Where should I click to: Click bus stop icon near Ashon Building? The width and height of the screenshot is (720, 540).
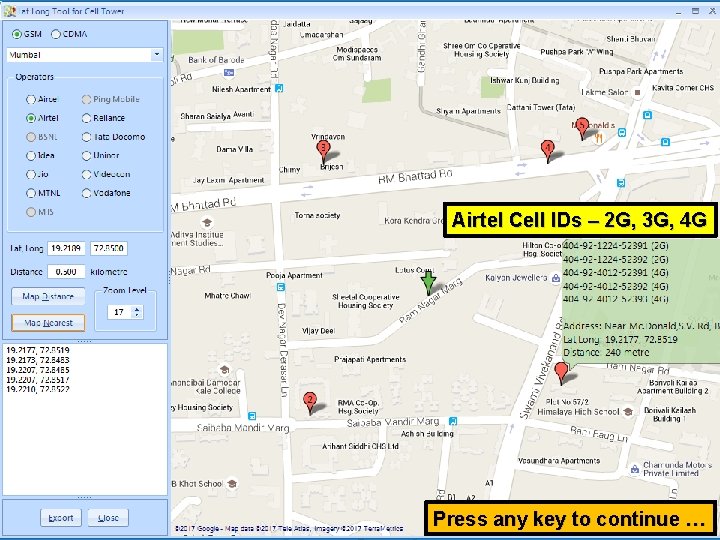pyautogui.click(x=453, y=421)
